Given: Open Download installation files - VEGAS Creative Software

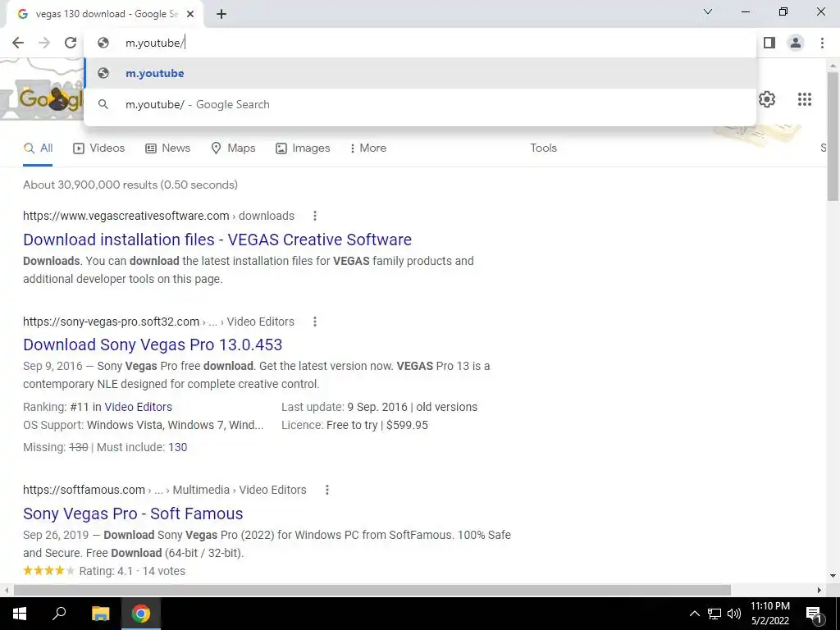Looking at the screenshot, I should tap(217, 240).
